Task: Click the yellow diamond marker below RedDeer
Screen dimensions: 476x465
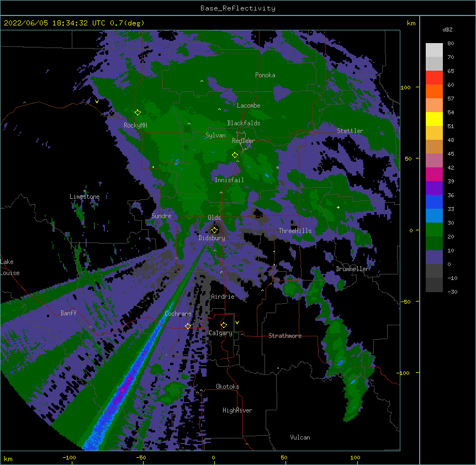Action: point(235,155)
